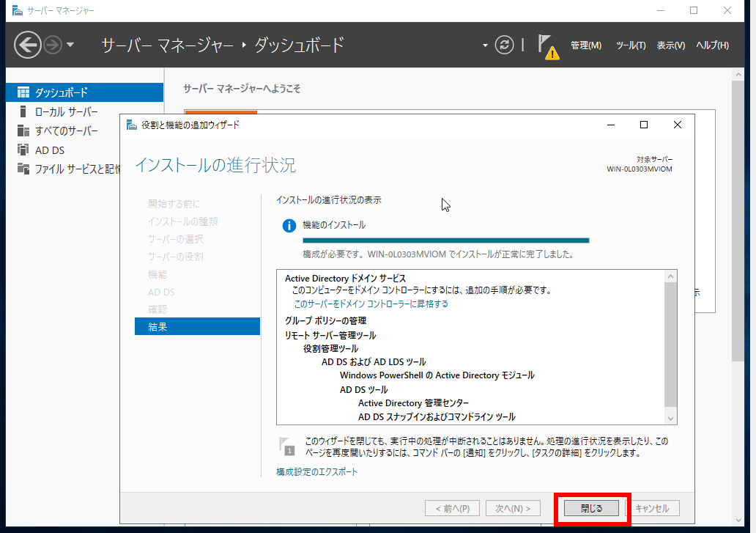Open the notifications flag with warning
Viewport: 756px width, 533px height.
point(548,46)
